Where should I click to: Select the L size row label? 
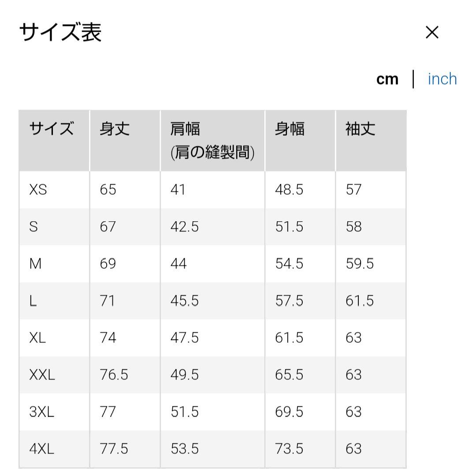pos(33,301)
